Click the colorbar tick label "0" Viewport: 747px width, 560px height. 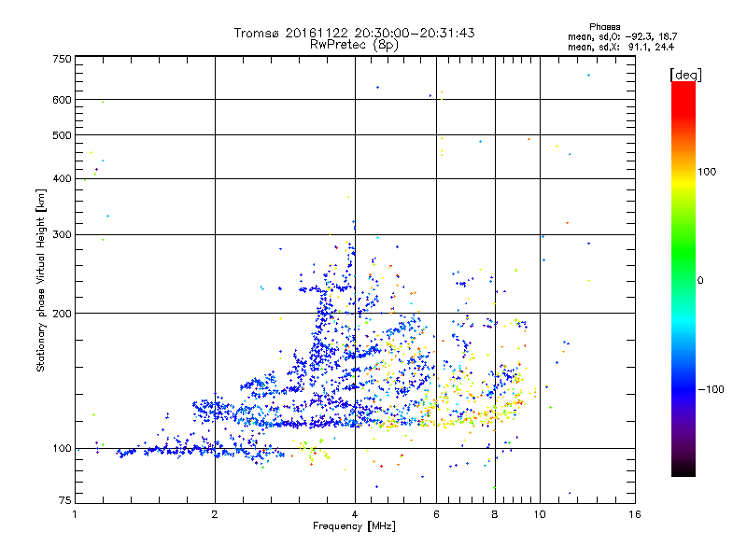700,280
